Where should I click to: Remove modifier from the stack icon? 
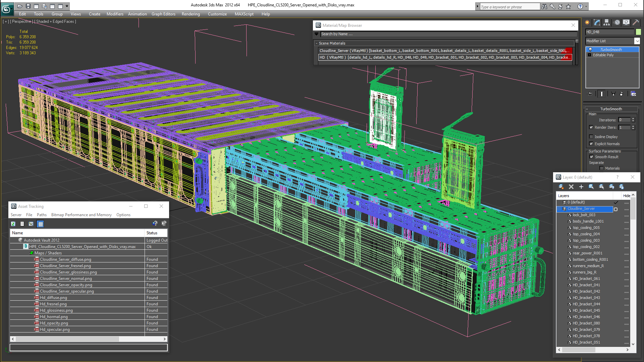tap(621, 94)
